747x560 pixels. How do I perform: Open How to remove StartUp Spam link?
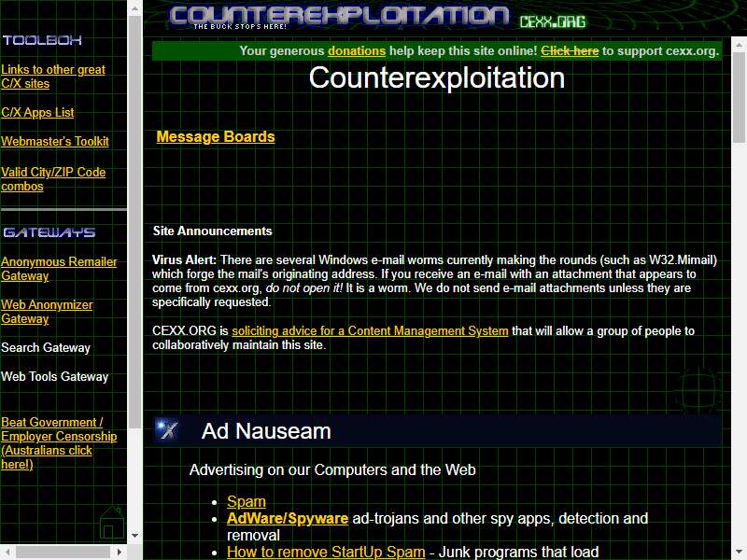click(326, 552)
